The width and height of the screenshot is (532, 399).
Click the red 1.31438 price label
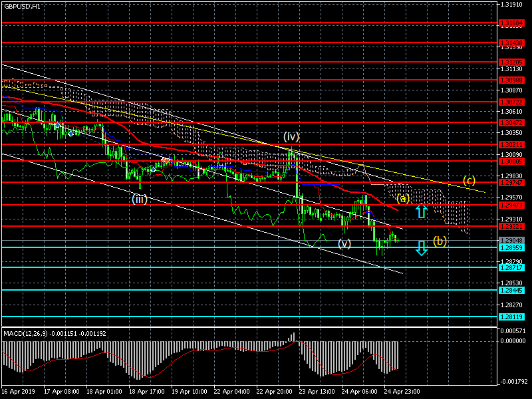(x=511, y=43)
